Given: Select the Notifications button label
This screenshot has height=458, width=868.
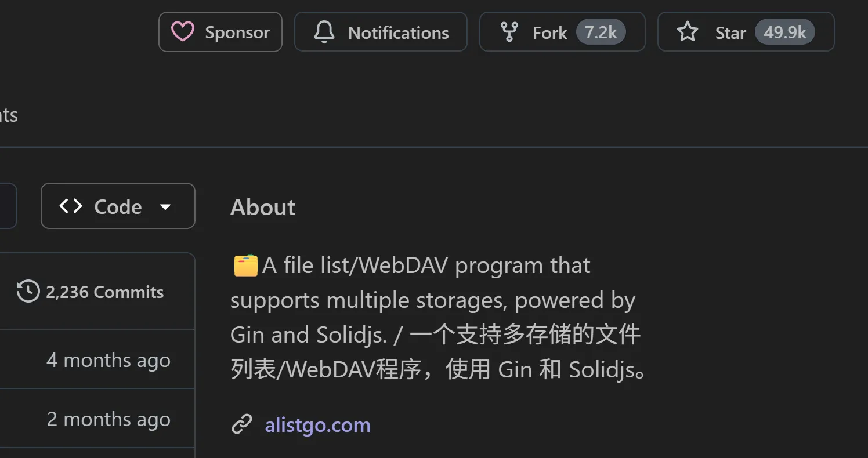Looking at the screenshot, I should (x=399, y=32).
